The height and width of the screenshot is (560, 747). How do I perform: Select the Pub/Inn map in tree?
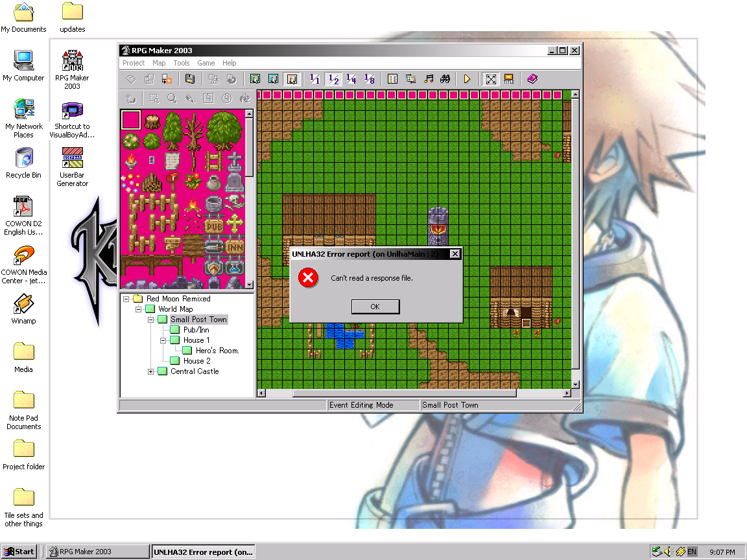196,330
